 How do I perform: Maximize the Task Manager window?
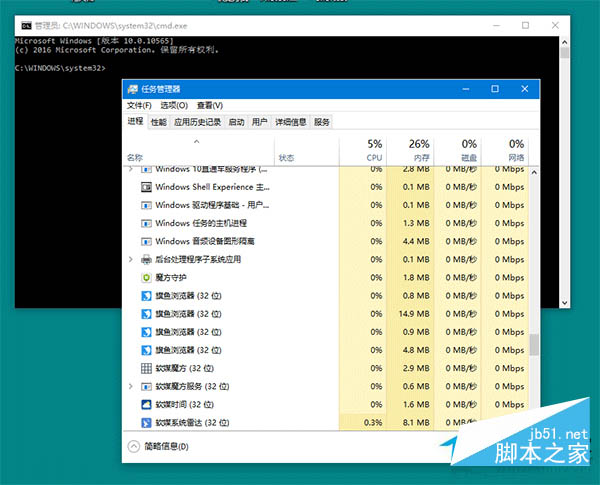point(495,89)
